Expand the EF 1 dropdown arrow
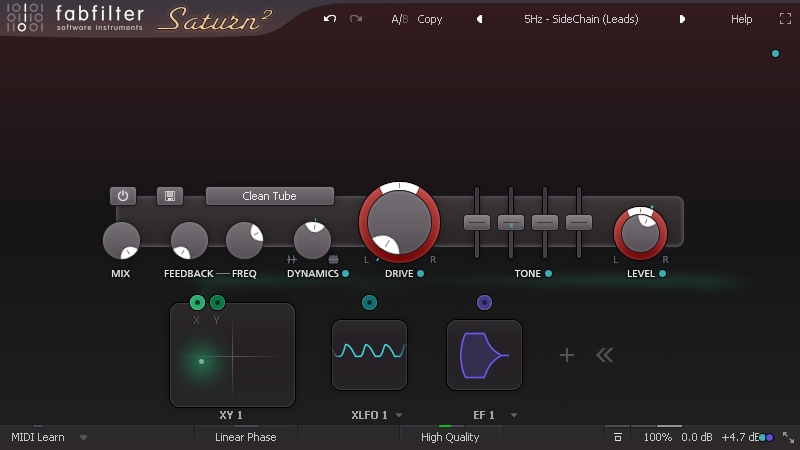This screenshot has height=450, width=800. coord(514,415)
